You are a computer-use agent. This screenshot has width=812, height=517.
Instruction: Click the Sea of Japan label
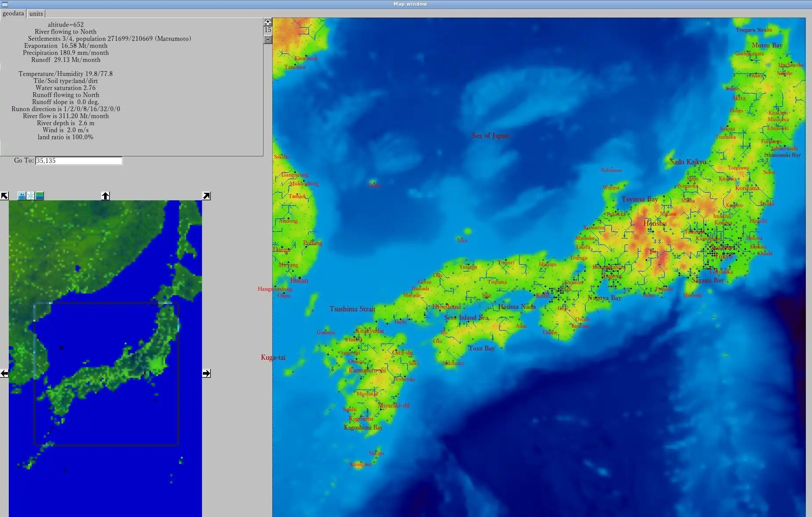click(x=490, y=135)
